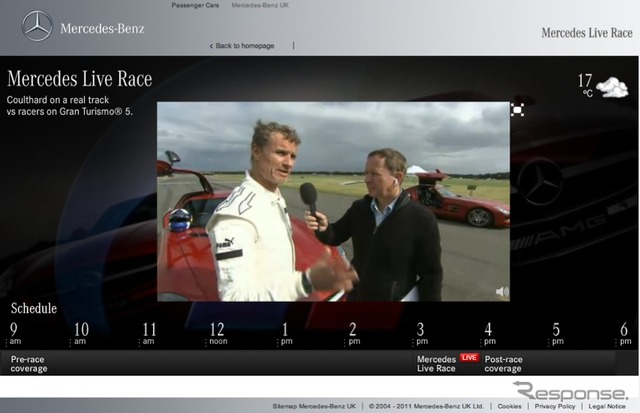The height and width of the screenshot is (413, 640).
Task: Open the Legal Notice footer link
Action: pos(607,406)
